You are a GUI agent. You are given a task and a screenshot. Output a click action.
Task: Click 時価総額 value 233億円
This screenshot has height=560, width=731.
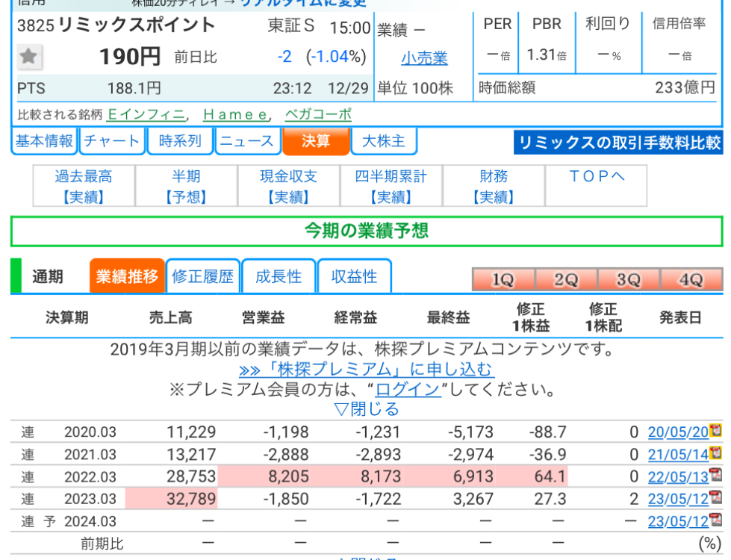click(685, 87)
